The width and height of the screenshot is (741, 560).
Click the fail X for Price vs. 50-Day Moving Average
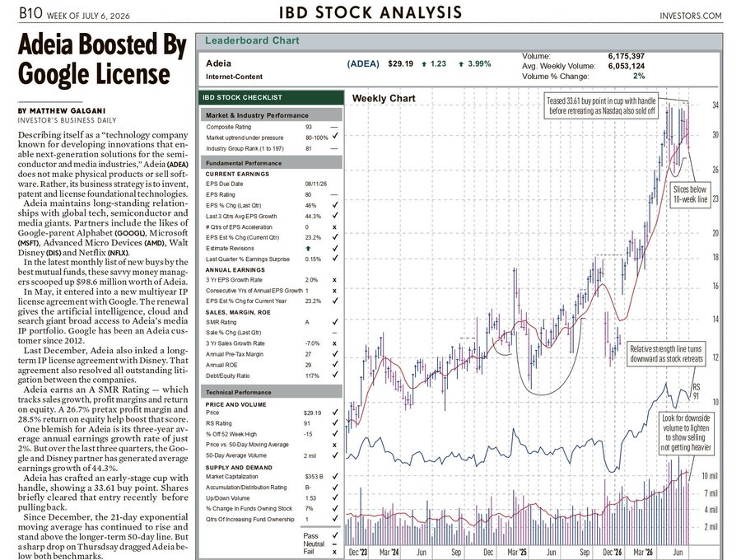click(334, 446)
